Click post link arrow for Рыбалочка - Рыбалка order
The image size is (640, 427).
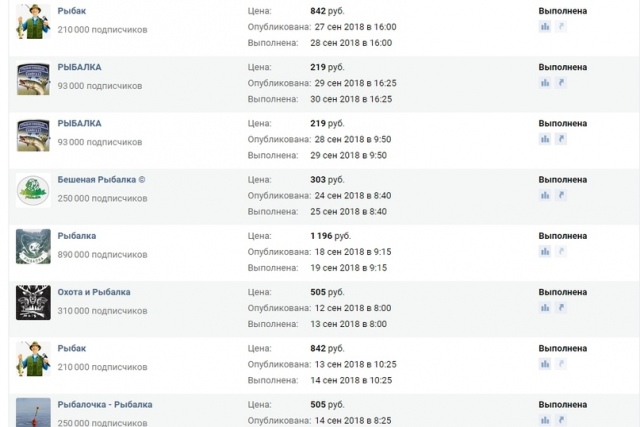tap(561, 420)
